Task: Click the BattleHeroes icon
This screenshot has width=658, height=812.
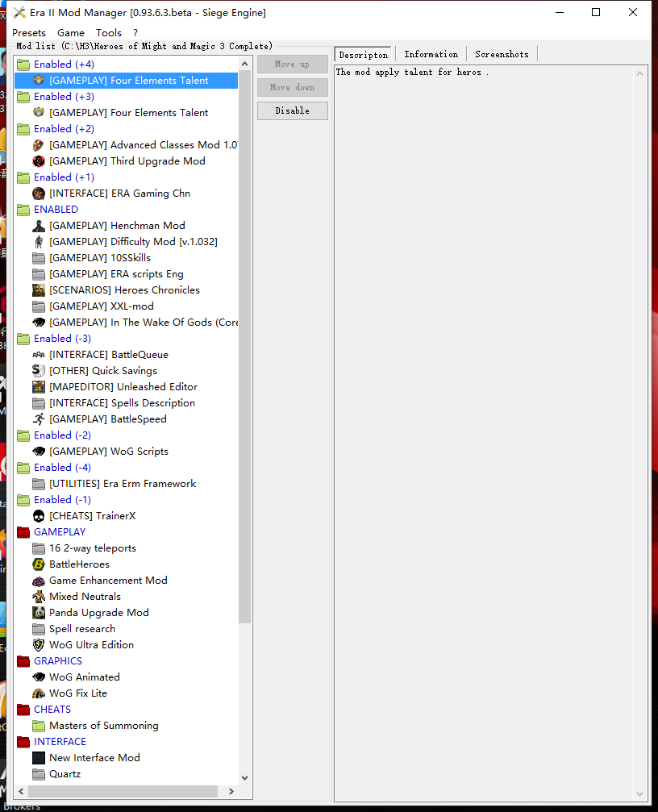Action: click(39, 564)
